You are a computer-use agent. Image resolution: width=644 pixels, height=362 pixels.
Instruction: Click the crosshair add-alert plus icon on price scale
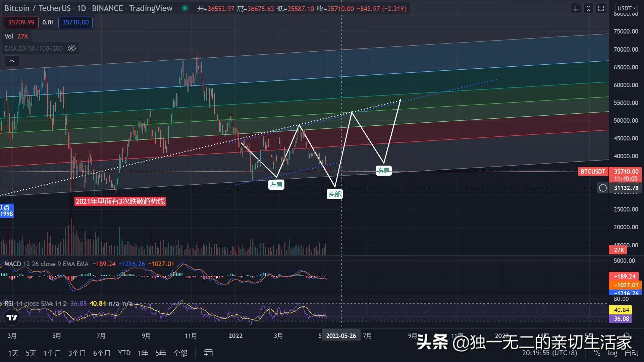[x=603, y=188]
